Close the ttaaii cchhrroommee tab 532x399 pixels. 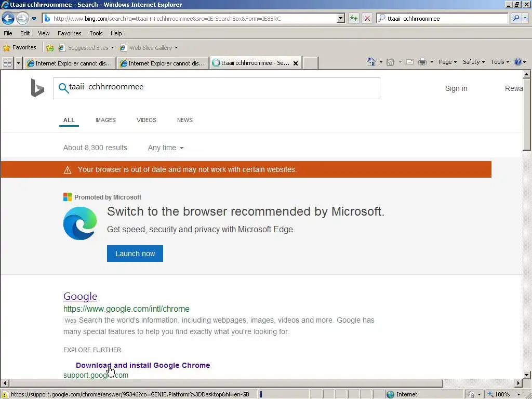296,63
